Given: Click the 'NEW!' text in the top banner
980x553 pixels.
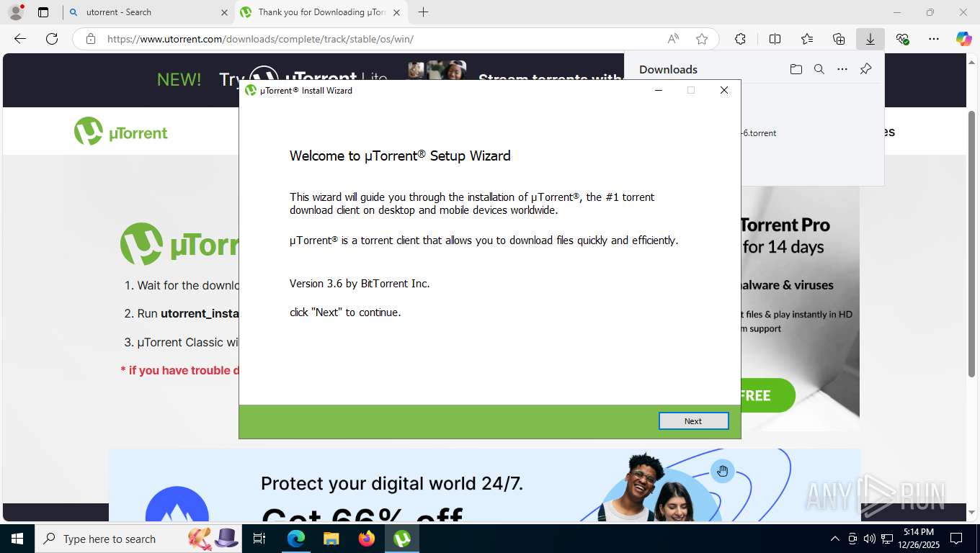Looking at the screenshot, I should tap(179, 79).
